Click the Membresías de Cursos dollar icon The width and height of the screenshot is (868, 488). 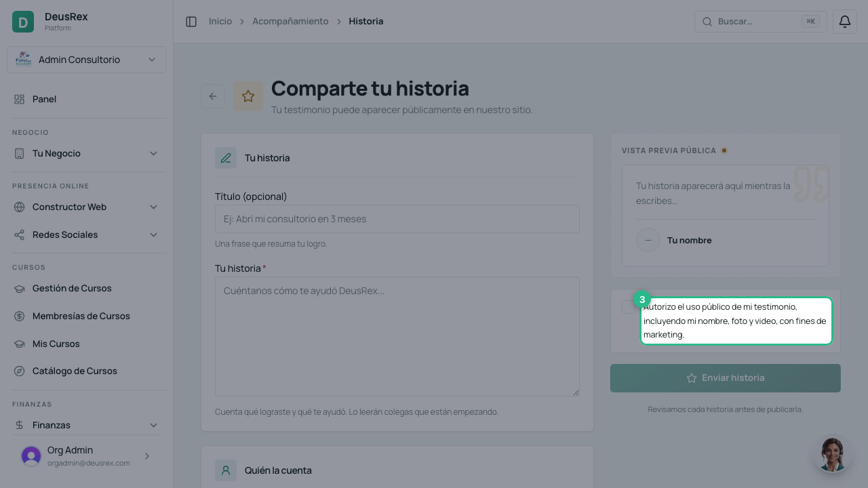tap(19, 316)
